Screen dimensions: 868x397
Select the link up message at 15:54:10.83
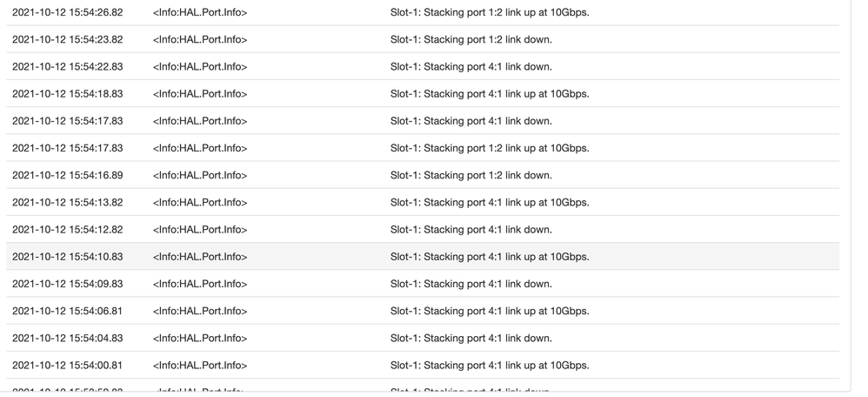point(489,257)
